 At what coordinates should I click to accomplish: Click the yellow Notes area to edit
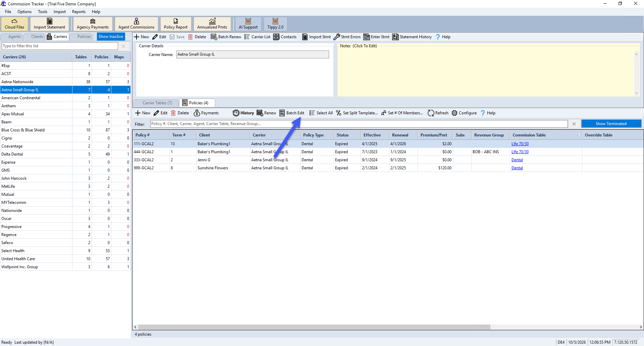pyautogui.click(x=486, y=72)
